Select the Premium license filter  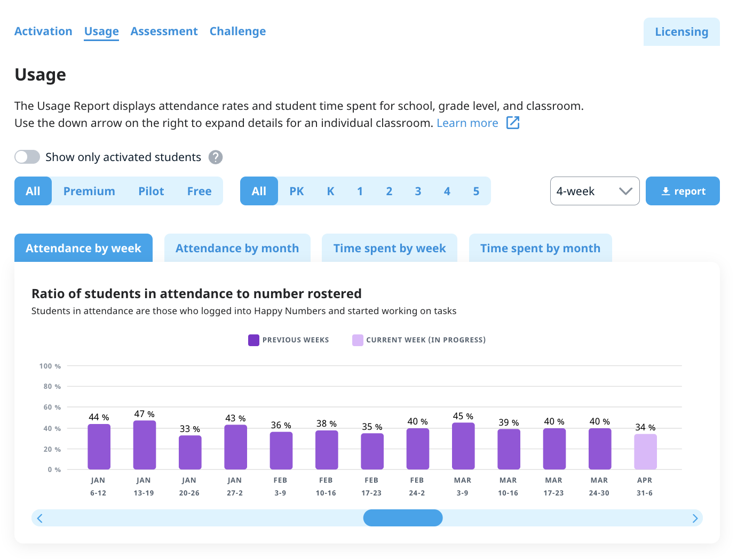coord(89,191)
